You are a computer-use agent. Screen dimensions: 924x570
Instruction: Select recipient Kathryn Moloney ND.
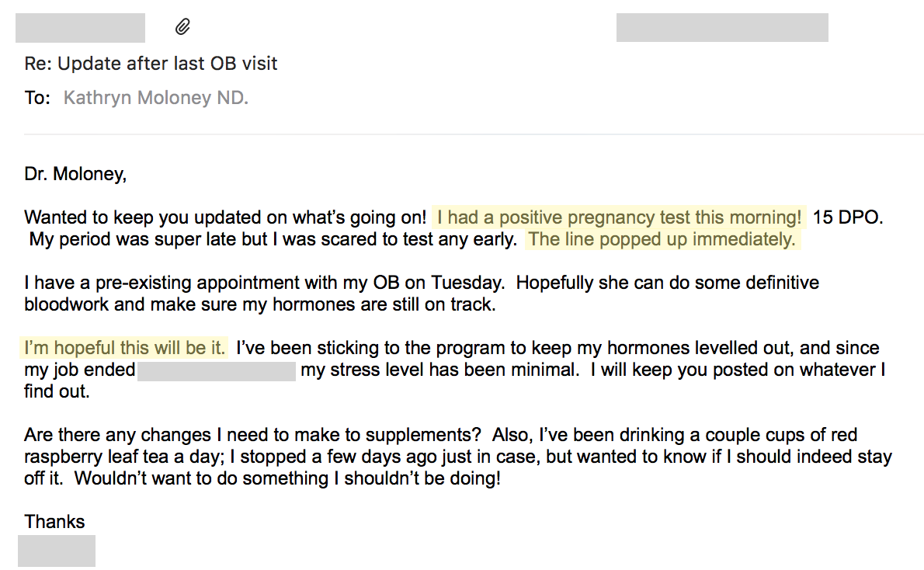156,98
